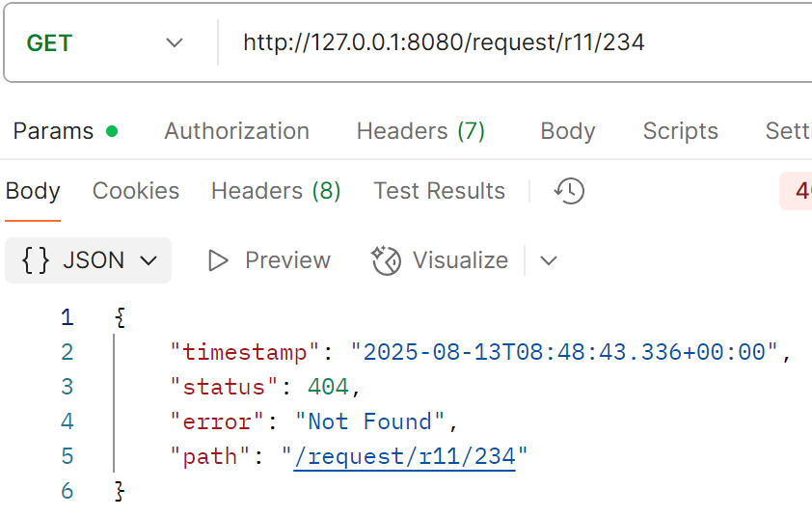Click the "timestamp" key in response
This screenshot has height=516, width=812.
pyautogui.click(x=245, y=352)
